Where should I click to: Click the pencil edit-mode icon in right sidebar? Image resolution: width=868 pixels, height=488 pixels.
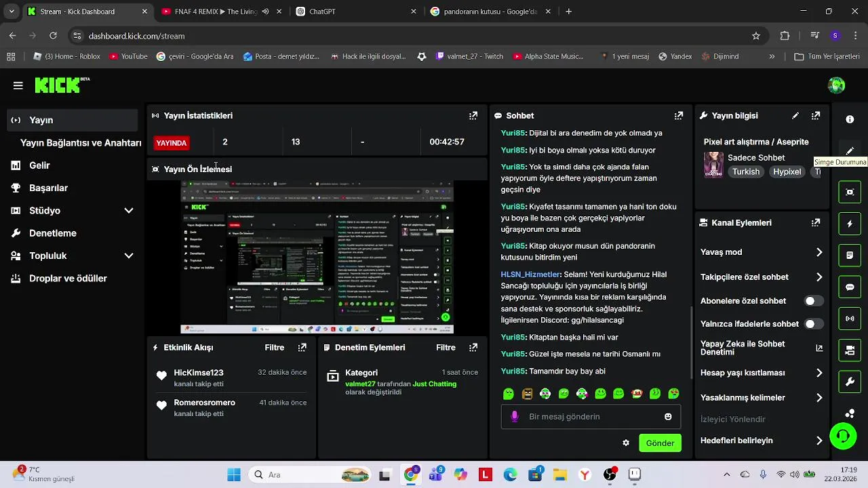(x=850, y=150)
